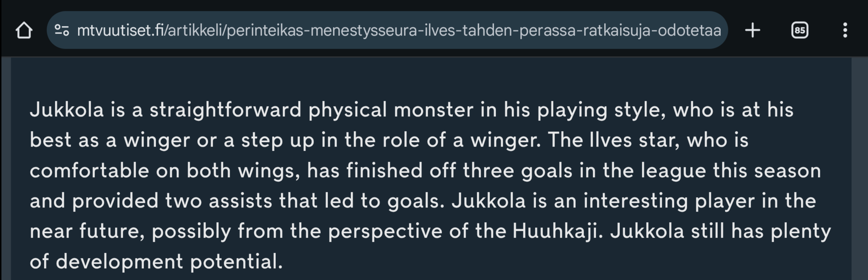The image size is (868, 280).
Task: Open the three-dot browser menu
Action: coord(845,30)
